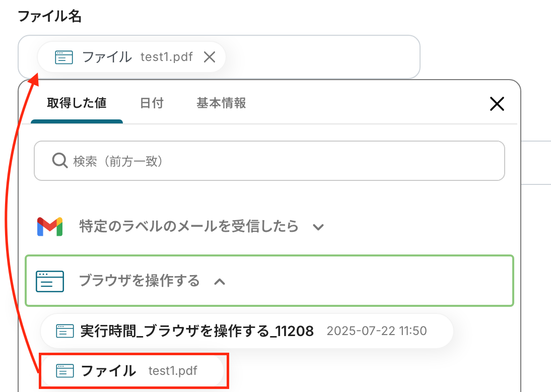Click the Gmail icon

(x=49, y=227)
